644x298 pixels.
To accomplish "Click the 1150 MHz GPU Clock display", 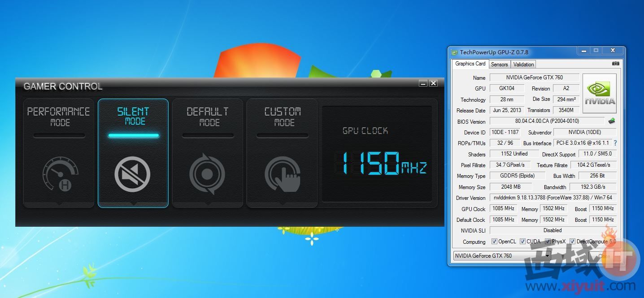I will (x=384, y=163).
